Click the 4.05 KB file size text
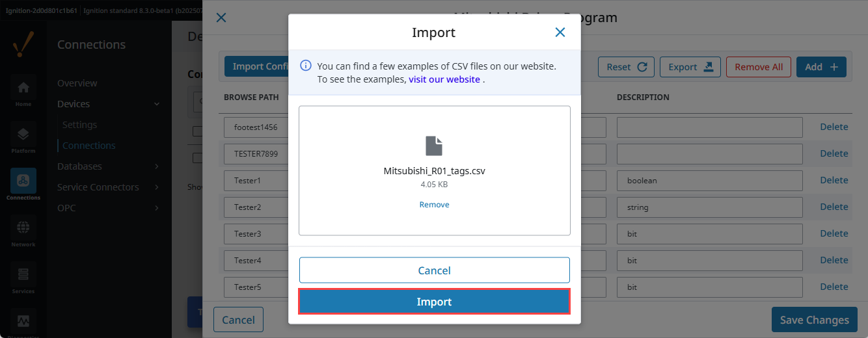Image resolution: width=868 pixels, height=338 pixels. (x=434, y=185)
